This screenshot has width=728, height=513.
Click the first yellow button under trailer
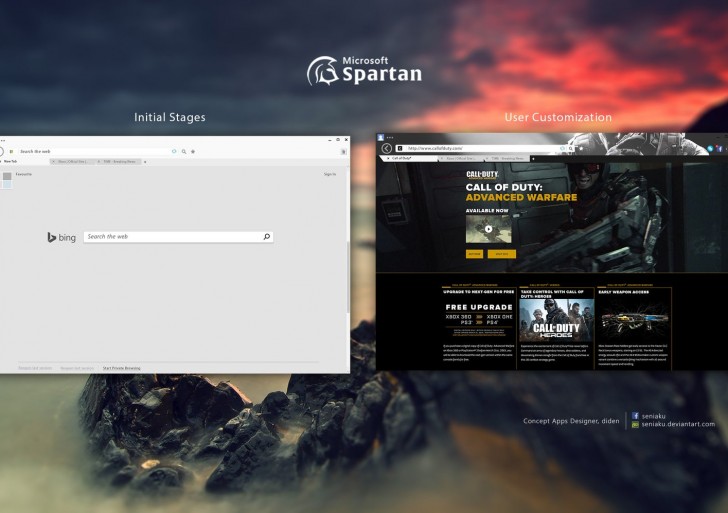(x=474, y=254)
